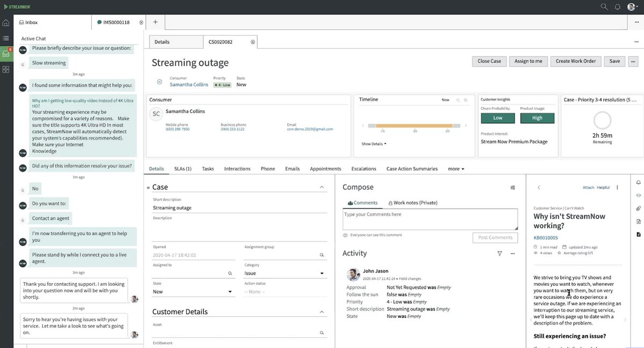Focus the Type your Comments field
The height and width of the screenshot is (348, 644).
click(430, 219)
